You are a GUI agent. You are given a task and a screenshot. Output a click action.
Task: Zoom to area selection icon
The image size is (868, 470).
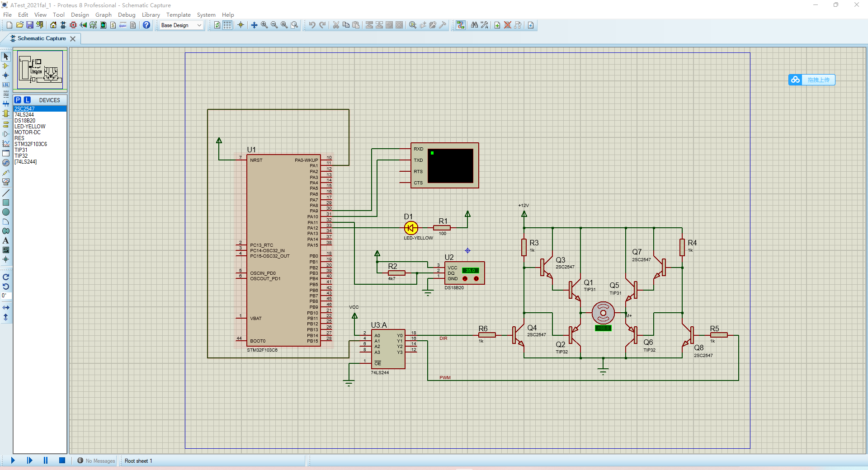(294, 25)
